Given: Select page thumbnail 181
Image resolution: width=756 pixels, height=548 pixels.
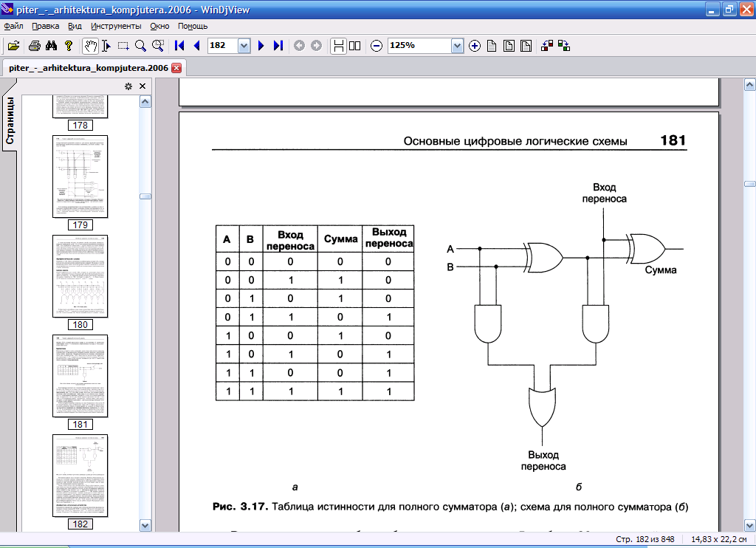Looking at the screenshot, I should coord(80,376).
